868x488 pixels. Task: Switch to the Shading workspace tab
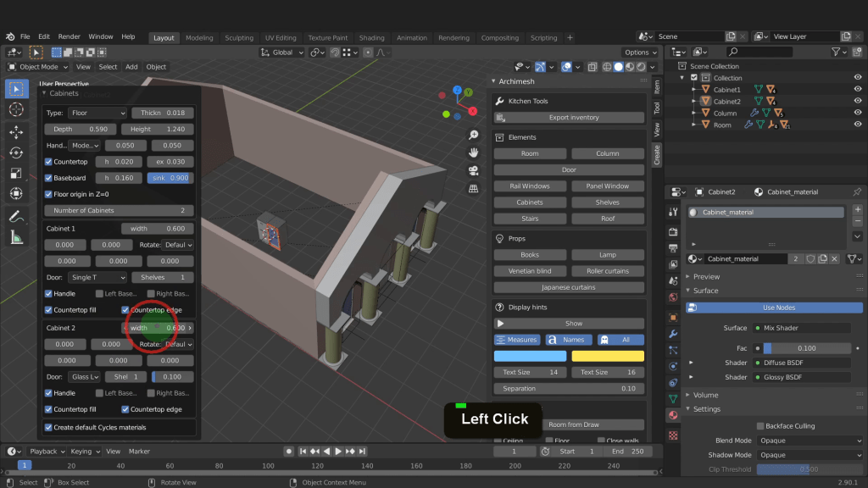[x=371, y=37]
